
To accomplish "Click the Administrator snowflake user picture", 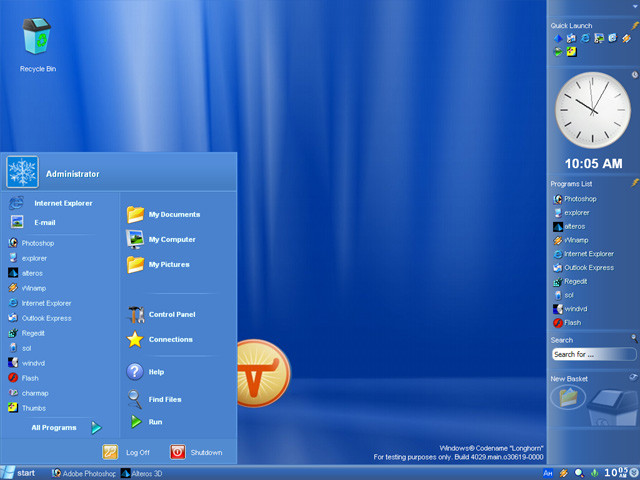I will [x=22, y=172].
